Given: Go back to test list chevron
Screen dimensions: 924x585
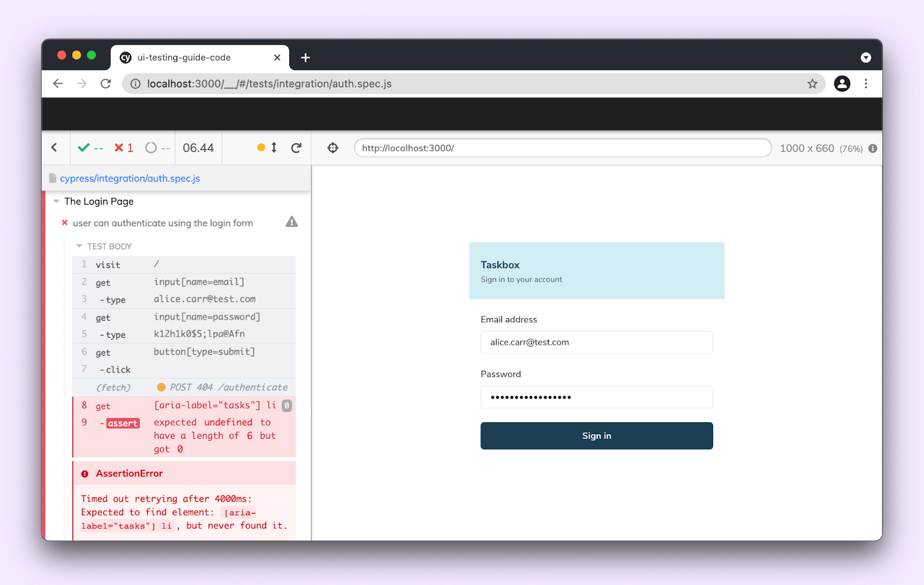Looking at the screenshot, I should coord(55,148).
